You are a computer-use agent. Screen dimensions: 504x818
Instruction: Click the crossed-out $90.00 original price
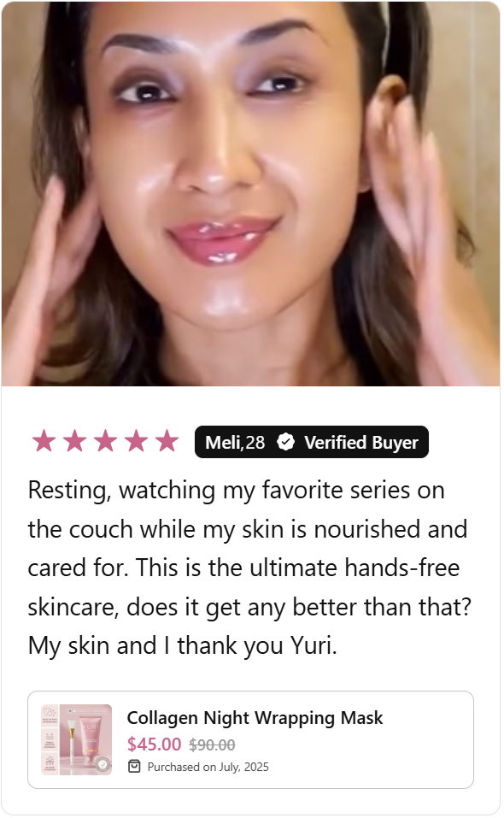(x=212, y=745)
